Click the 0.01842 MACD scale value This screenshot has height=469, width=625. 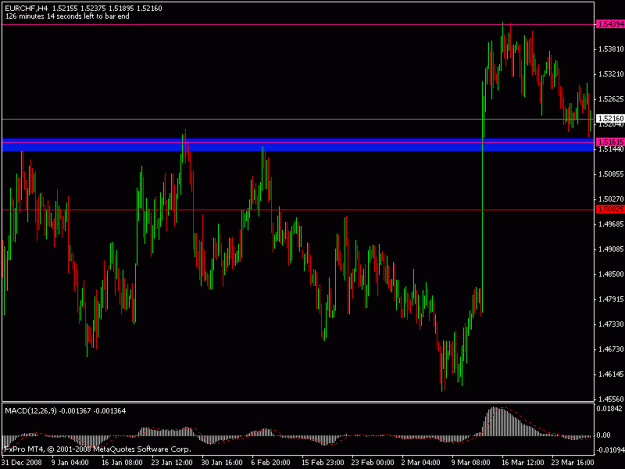(x=609, y=408)
